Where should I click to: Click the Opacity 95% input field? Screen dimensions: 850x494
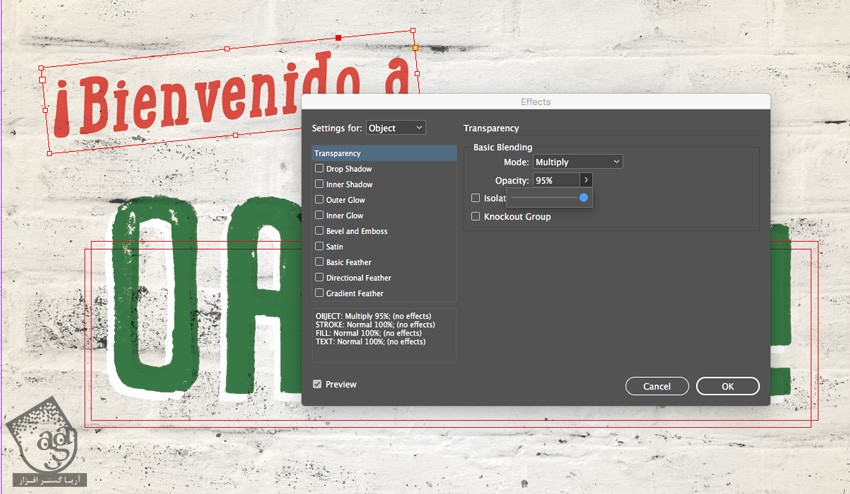tap(555, 180)
